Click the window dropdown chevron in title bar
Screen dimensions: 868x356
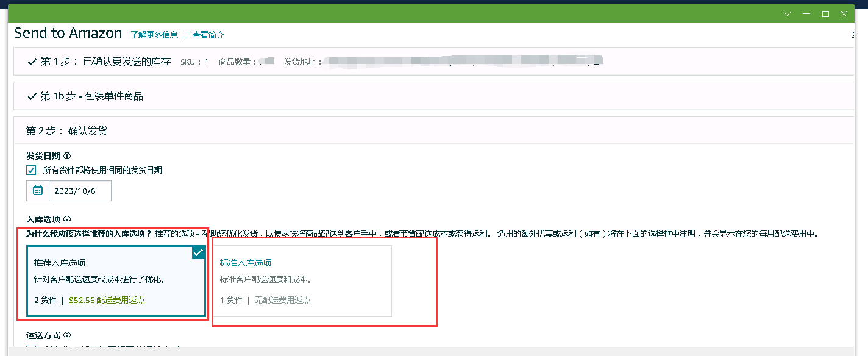tap(788, 13)
